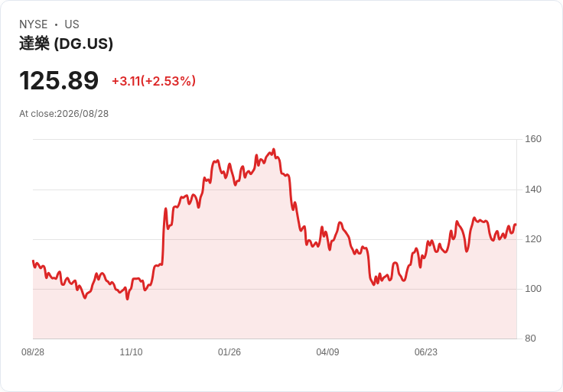Click the chart line's final rightmost point
Image resolution: width=563 pixels, height=392 pixels.
click(x=516, y=225)
